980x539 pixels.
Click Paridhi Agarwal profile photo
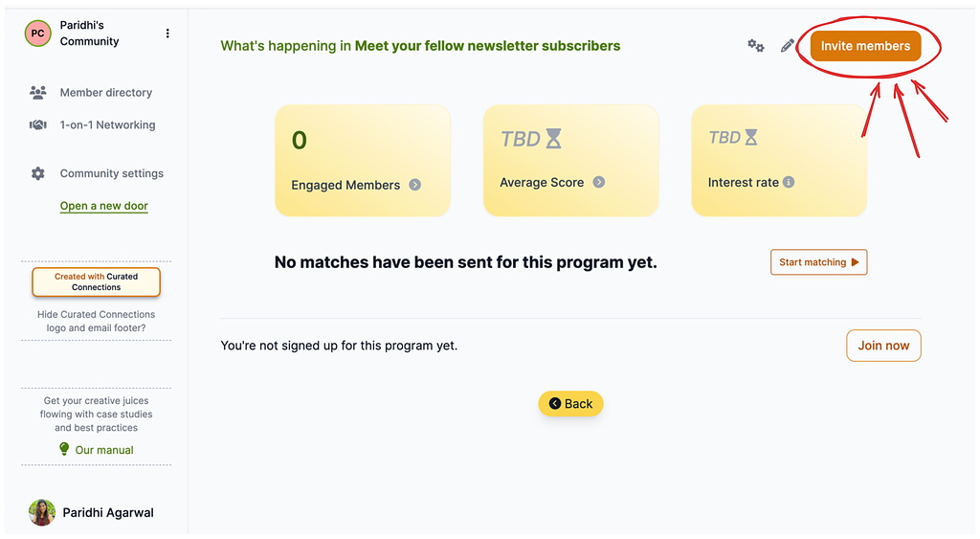[x=42, y=513]
